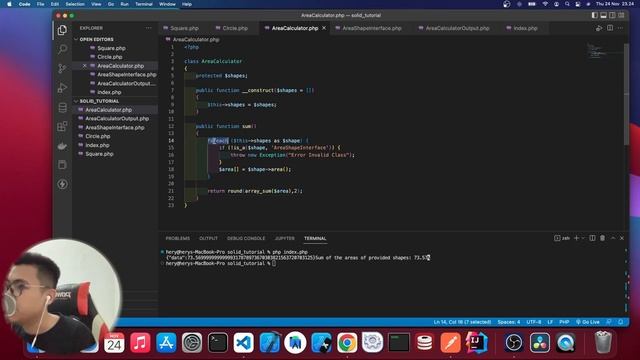640x360 pixels.
Task: Open the database view in activity bar
Action: click(62, 107)
